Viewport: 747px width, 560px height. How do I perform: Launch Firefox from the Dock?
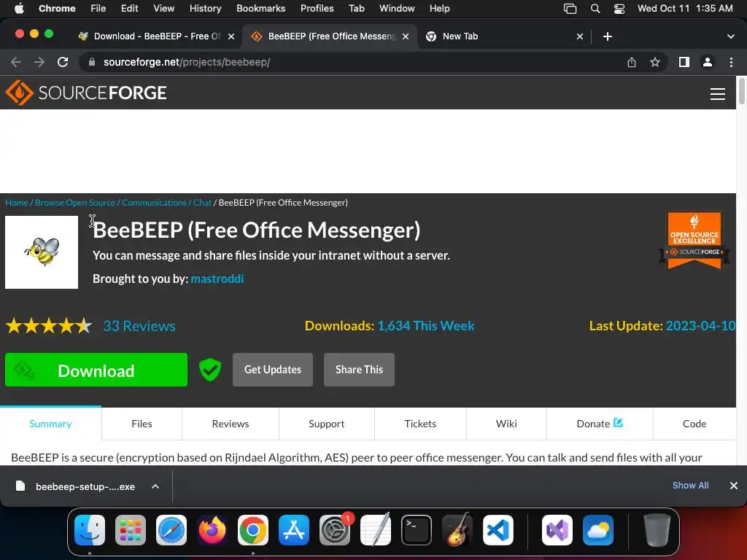click(212, 530)
